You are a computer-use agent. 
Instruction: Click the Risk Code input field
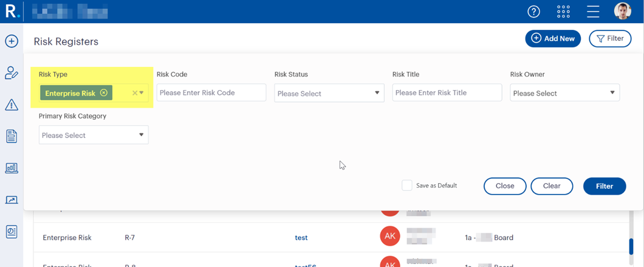(x=211, y=92)
